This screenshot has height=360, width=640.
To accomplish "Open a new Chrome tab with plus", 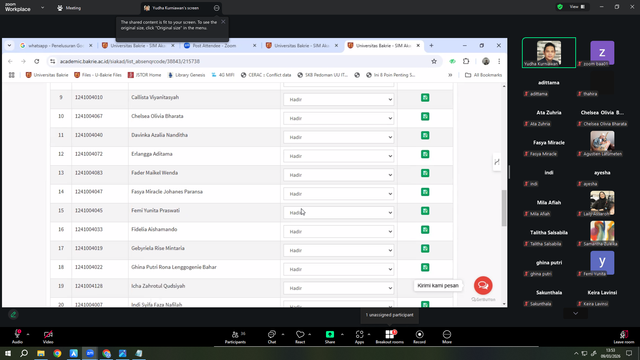I will click(431, 46).
